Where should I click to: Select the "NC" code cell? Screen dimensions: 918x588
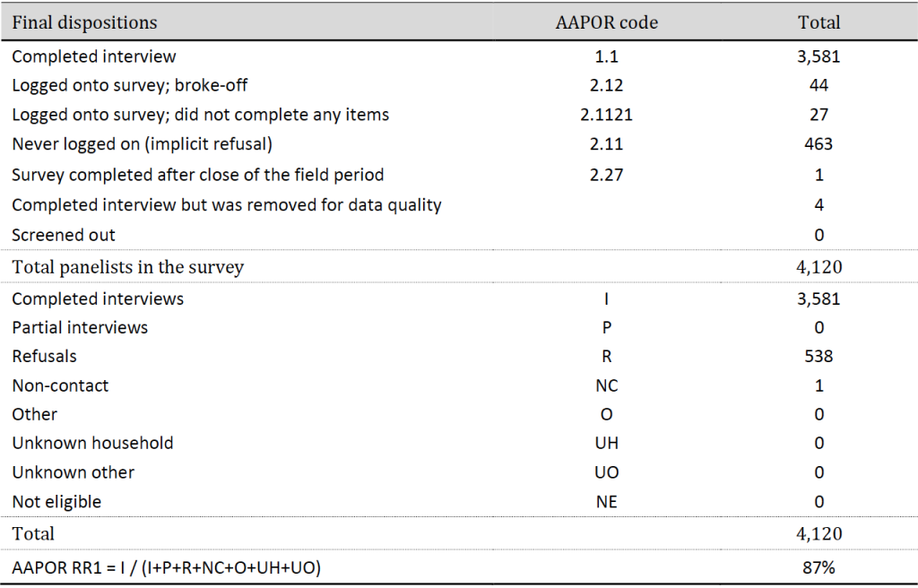click(606, 385)
